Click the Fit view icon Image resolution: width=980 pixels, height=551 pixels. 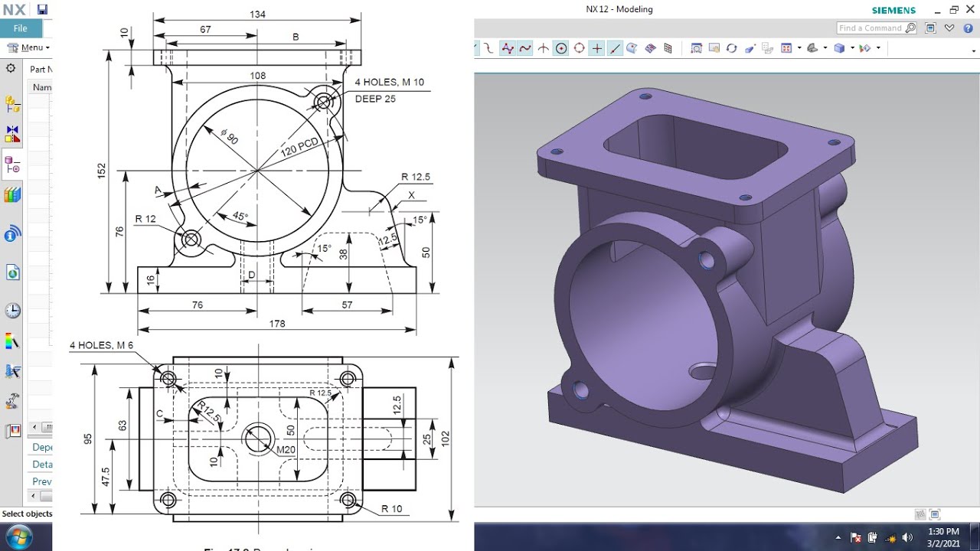(x=696, y=48)
